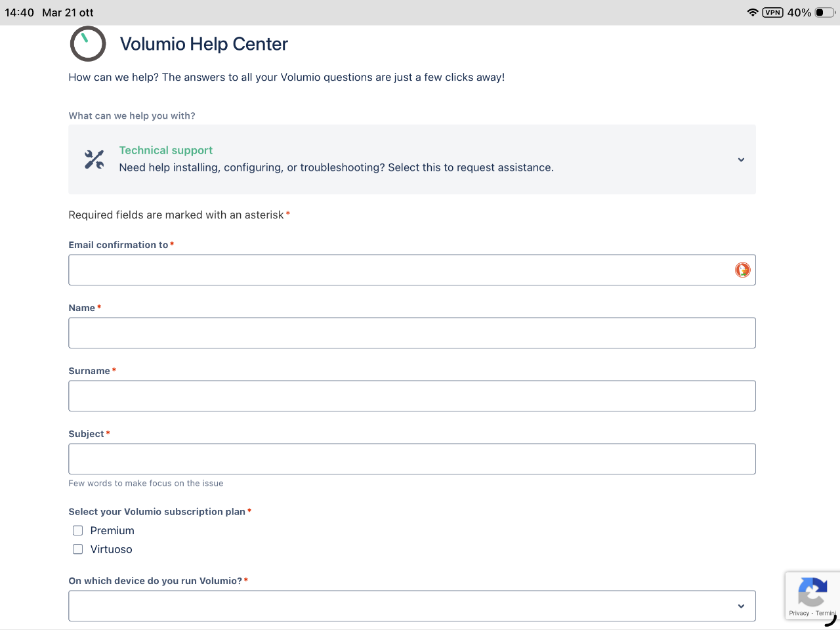The width and height of the screenshot is (840, 630).
Task: Select the Technical support option
Action: [x=166, y=150]
